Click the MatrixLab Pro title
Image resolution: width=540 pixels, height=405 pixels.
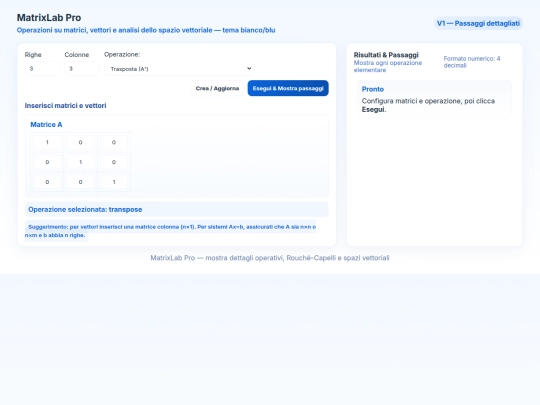[x=49, y=18]
